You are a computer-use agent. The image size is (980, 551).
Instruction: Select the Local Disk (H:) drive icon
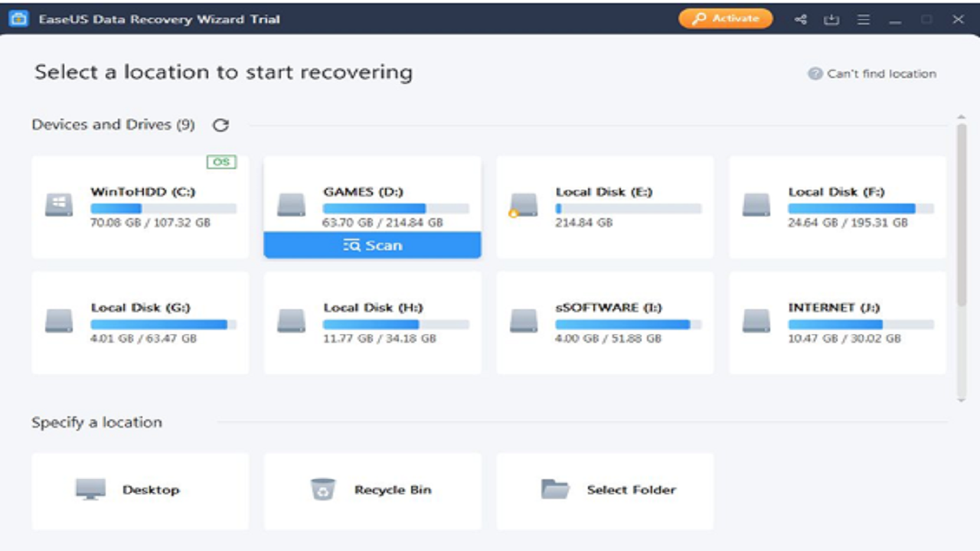pos(291,321)
